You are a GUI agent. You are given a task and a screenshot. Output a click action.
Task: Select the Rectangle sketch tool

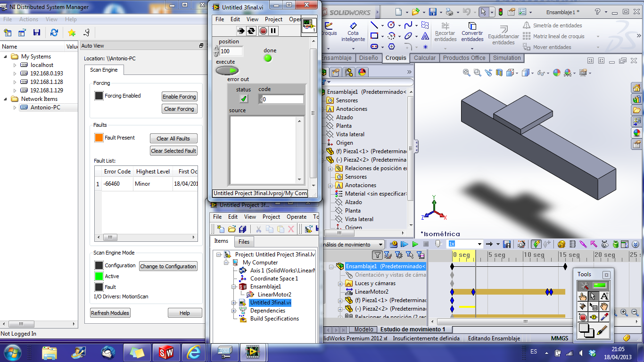click(x=374, y=36)
